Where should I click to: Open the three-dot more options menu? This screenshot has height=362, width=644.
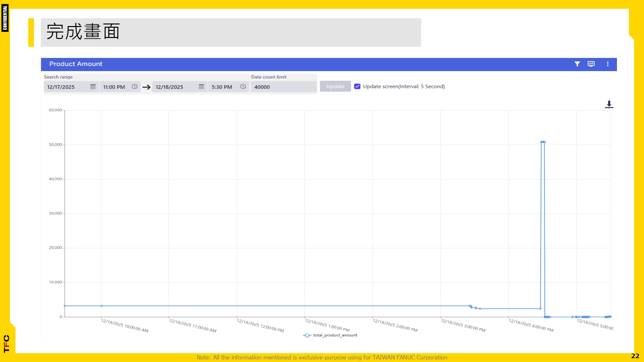tap(608, 64)
